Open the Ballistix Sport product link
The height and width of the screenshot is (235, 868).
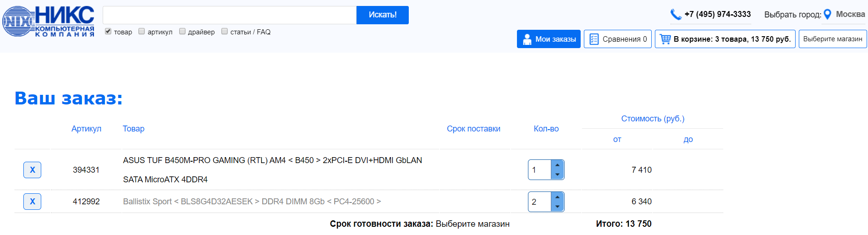coord(252,202)
